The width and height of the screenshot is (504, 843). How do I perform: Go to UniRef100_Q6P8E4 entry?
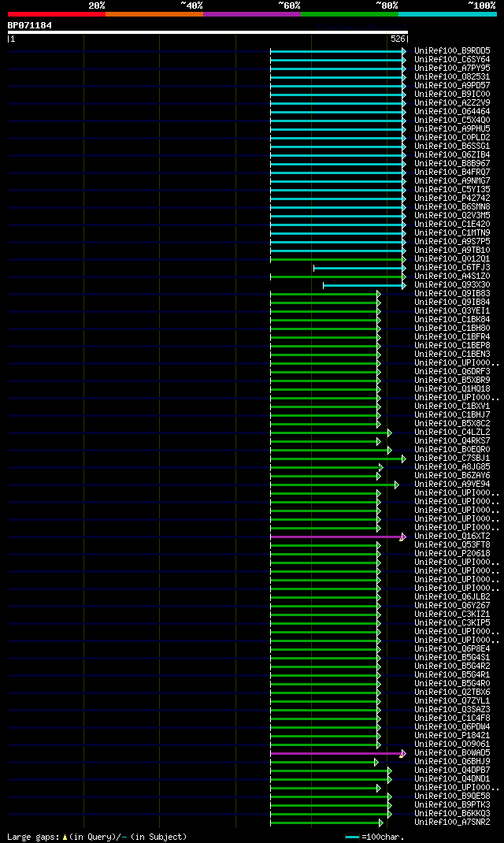452,649
